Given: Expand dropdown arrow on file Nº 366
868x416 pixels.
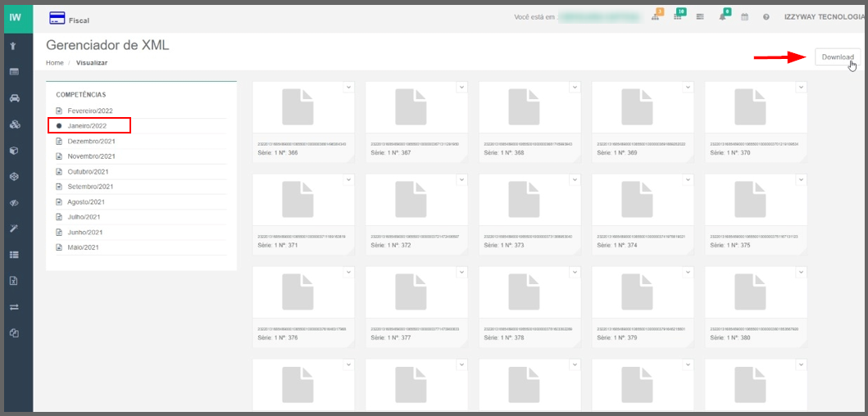Looking at the screenshot, I should pos(348,87).
